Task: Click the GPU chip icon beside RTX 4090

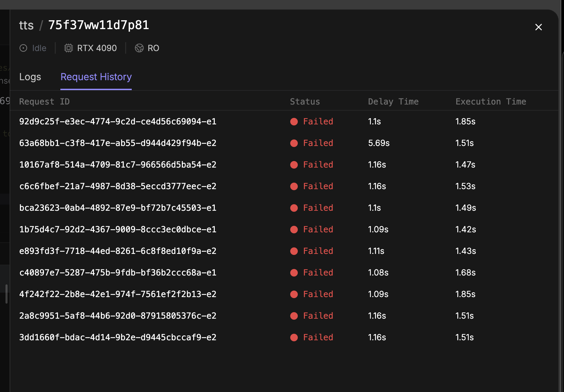Action: 69,48
